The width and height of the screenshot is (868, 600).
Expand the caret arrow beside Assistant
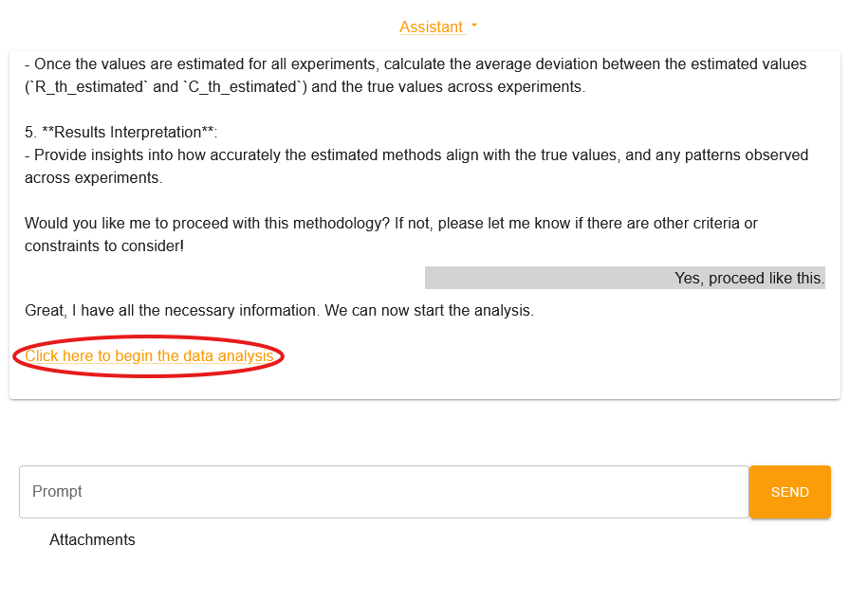pyautogui.click(x=474, y=26)
